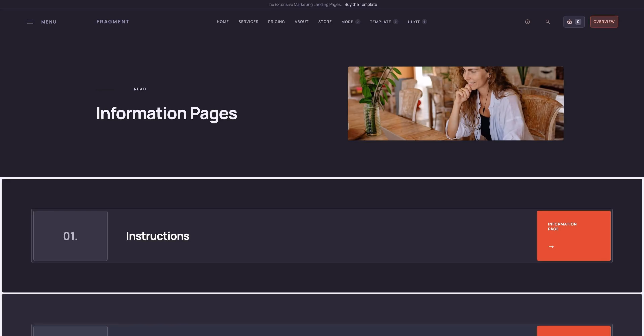Select the Pricing nav item
644x336 pixels.
[276, 22]
